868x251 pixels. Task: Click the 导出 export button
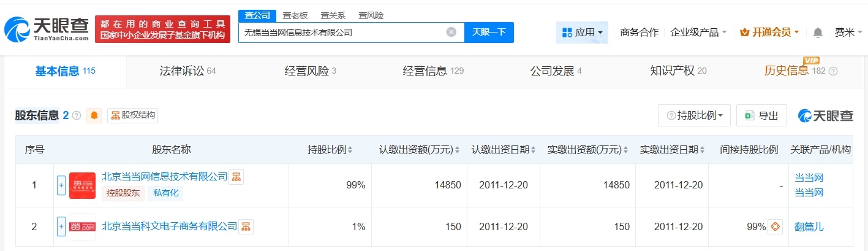tap(761, 115)
